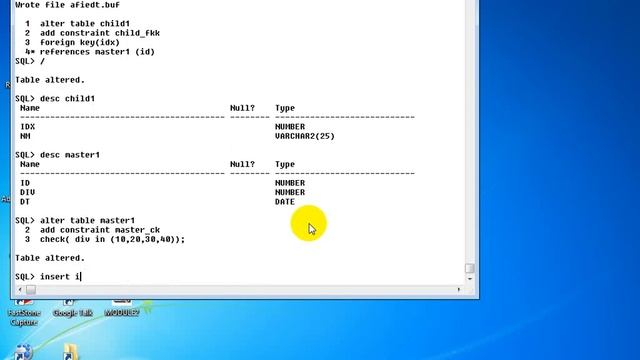Image resolution: width=640 pixels, height=360 pixels.
Task: Click the VARCHAR2(25) type value
Action: (x=305, y=136)
